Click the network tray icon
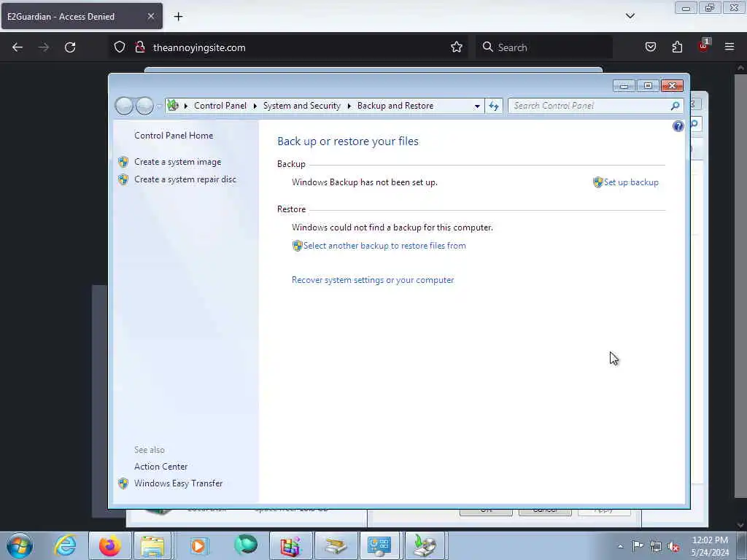747x560 pixels. (x=656, y=546)
